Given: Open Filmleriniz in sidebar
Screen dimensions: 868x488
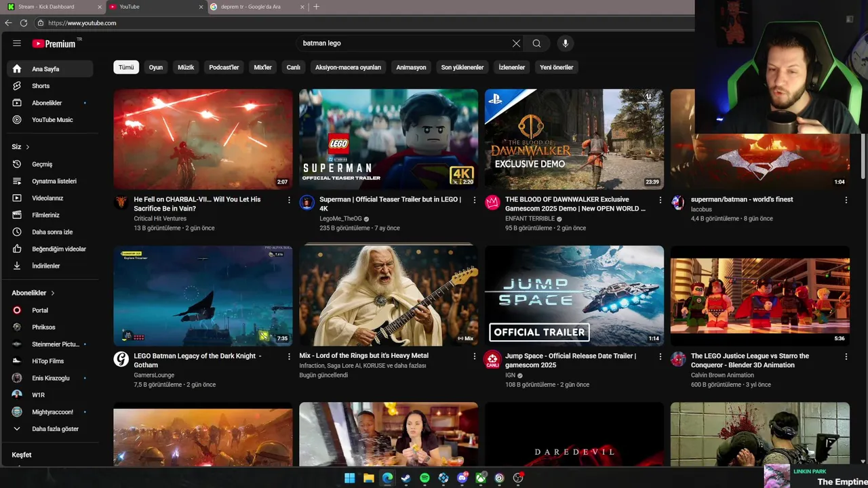Looking at the screenshot, I should pyautogui.click(x=50, y=215).
